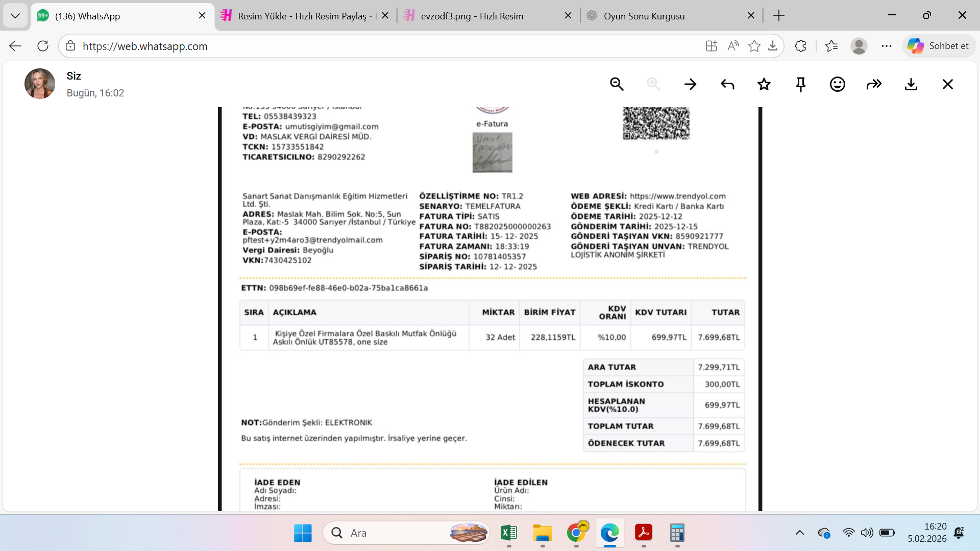Add page to favorites star
The image size is (980, 551).
pos(754,46)
